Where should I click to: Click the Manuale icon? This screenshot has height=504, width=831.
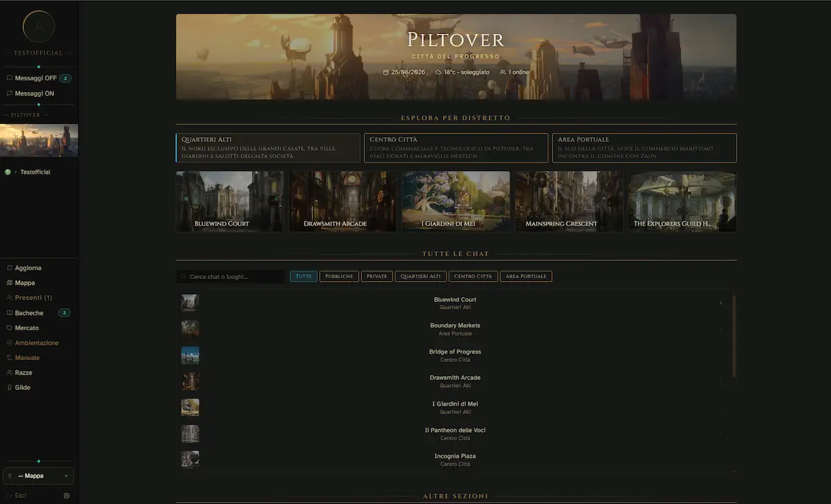point(9,358)
